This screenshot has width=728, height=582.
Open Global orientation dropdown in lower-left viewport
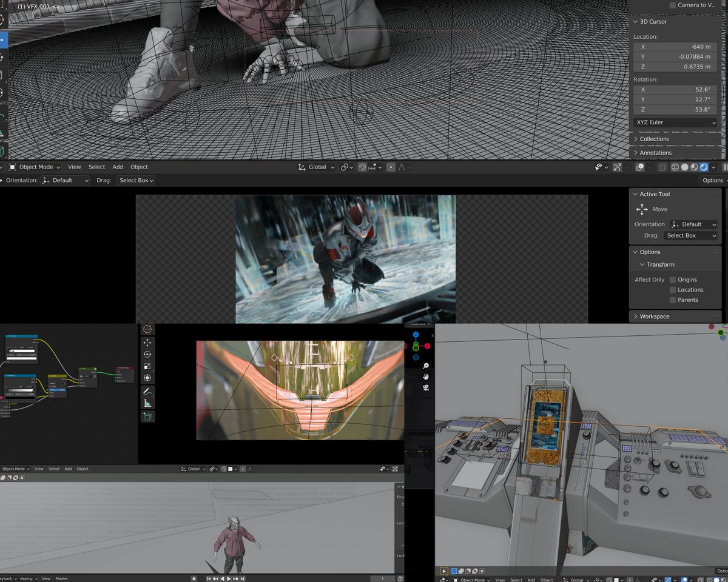(x=194, y=469)
